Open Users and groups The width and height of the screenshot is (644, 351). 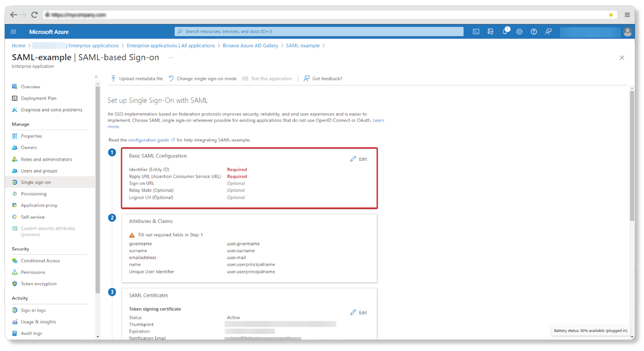click(x=39, y=171)
